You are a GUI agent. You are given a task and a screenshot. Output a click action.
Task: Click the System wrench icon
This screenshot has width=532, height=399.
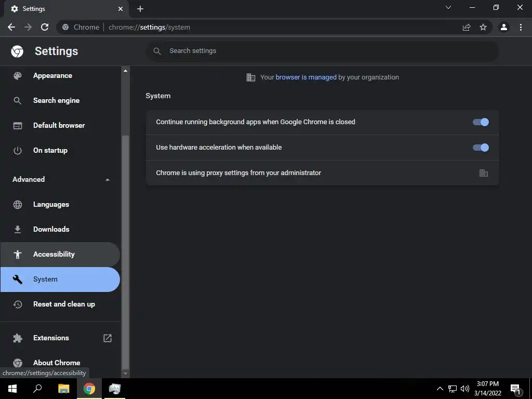[17, 280]
